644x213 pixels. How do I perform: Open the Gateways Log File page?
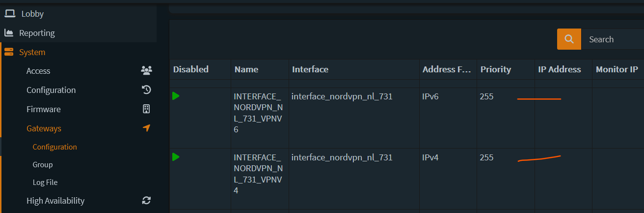click(x=45, y=183)
